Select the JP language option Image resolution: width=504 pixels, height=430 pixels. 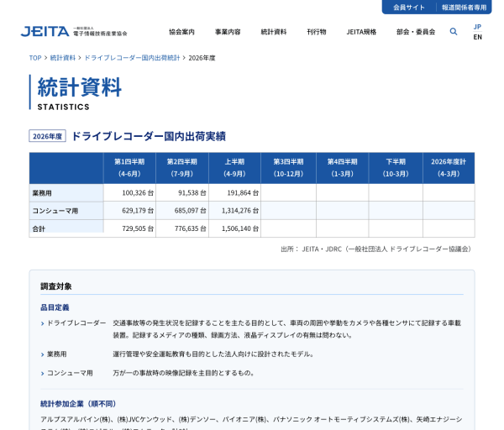coord(477,27)
